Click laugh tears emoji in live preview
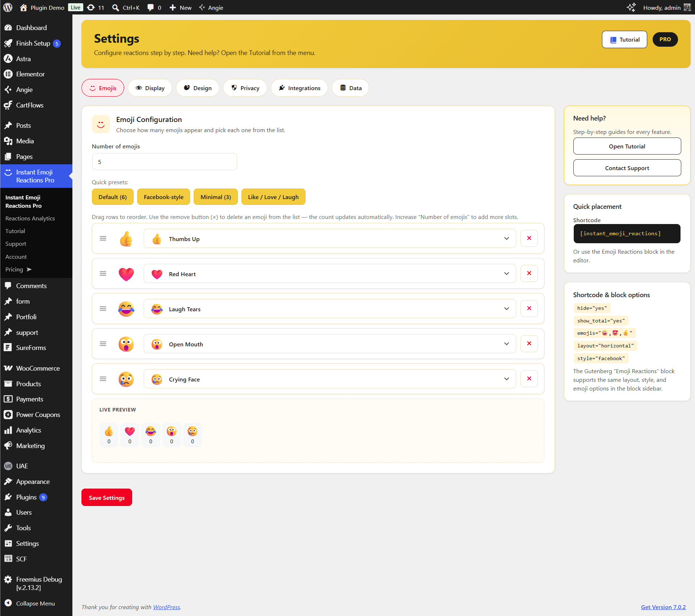The width and height of the screenshot is (695, 616). 151,435
